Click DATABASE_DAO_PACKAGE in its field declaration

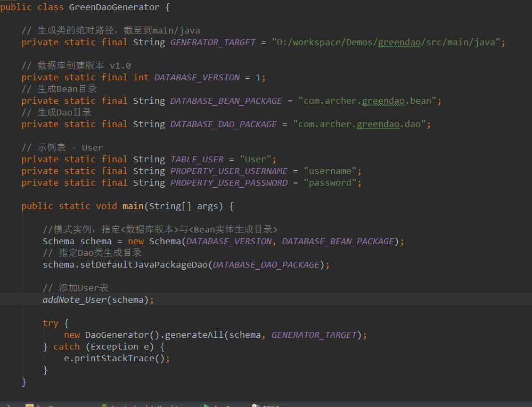click(x=223, y=124)
